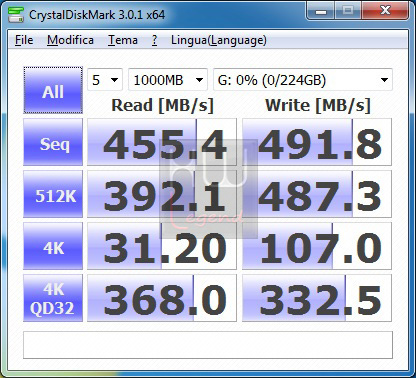This screenshot has height=378, width=416.
Task: Select Seq read result 455.4
Action: click(x=162, y=142)
